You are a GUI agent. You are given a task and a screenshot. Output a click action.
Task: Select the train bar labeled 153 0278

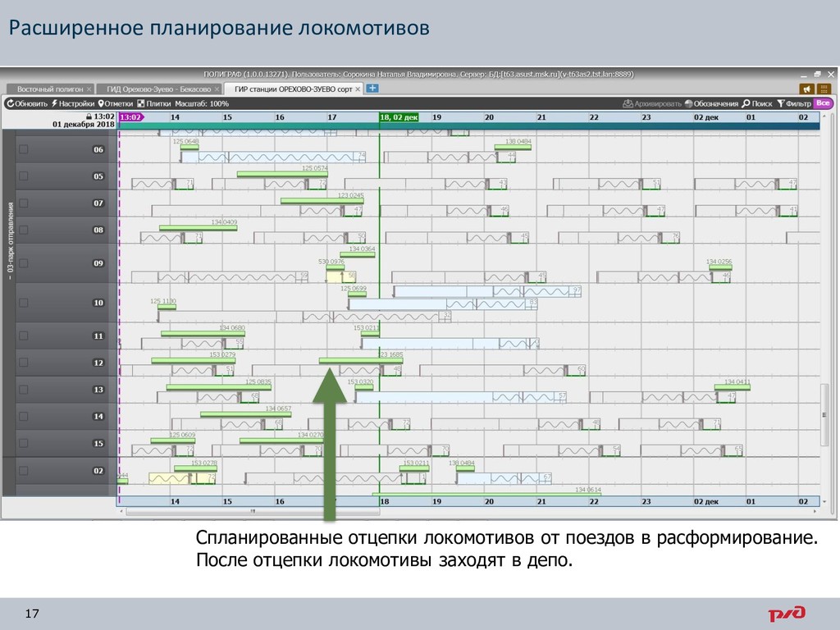coord(195,468)
